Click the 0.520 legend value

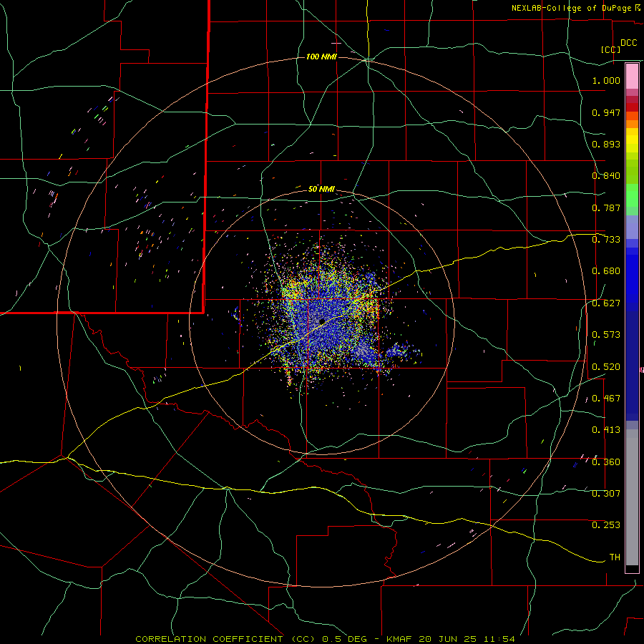(x=606, y=367)
